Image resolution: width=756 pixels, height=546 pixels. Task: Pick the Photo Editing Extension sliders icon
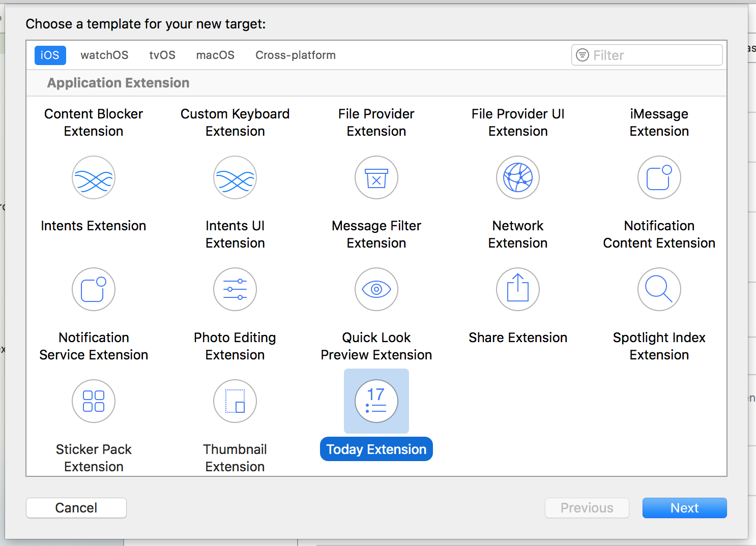pyautogui.click(x=235, y=289)
